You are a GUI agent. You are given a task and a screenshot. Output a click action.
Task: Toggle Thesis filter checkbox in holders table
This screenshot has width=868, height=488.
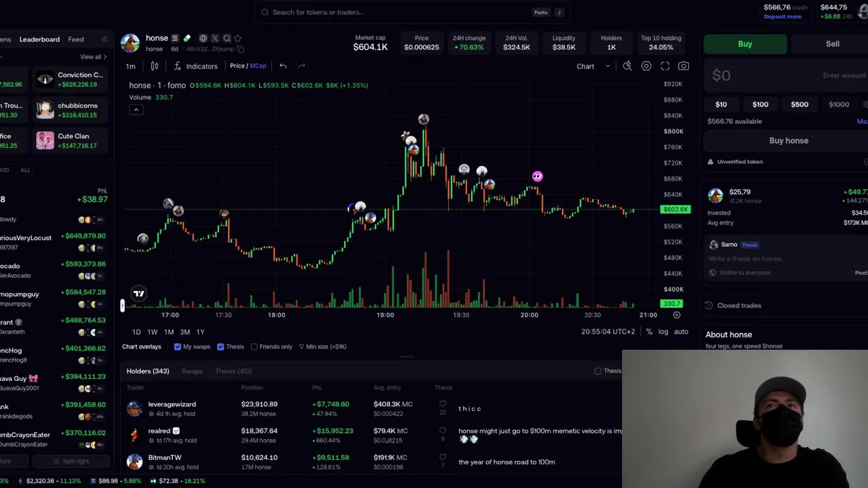click(x=597, y=371)
